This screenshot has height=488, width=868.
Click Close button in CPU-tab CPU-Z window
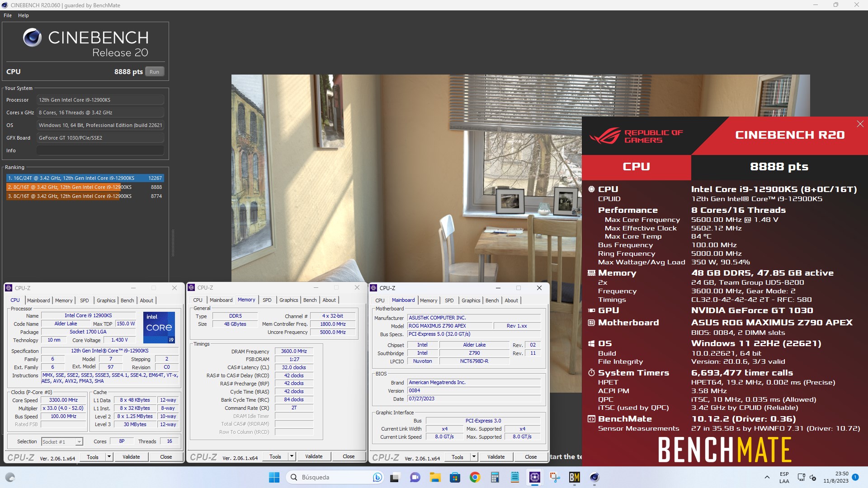[166, 457]
